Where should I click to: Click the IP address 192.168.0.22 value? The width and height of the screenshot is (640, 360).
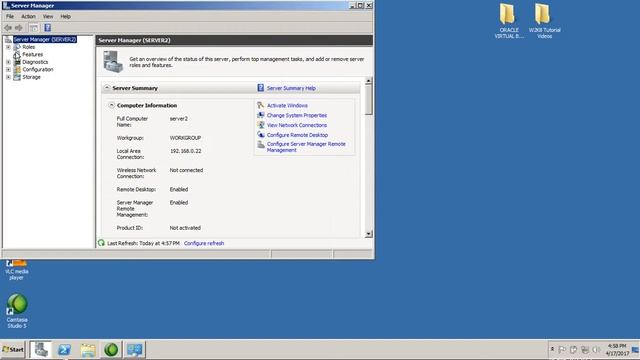point(185,151)
